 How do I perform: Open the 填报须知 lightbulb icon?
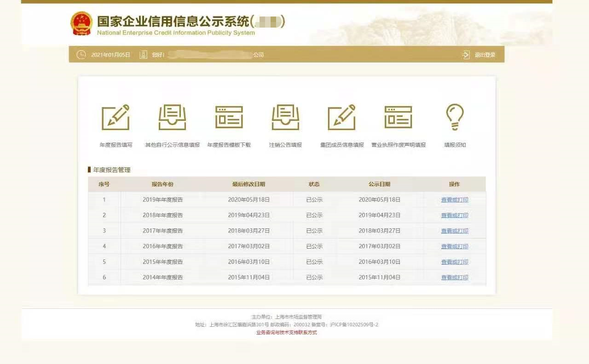[455, 117]
